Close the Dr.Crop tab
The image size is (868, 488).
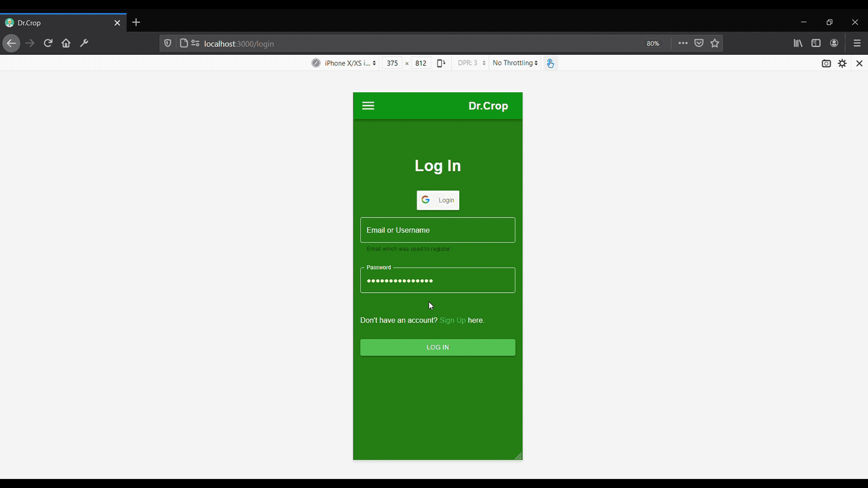[118, 23]
